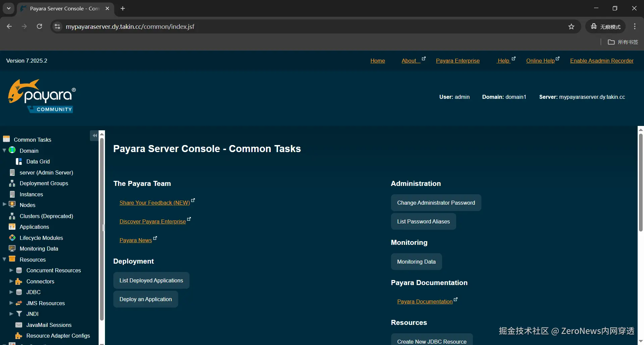This screenshot has width=644, height=345.
Task: Click List Deployed Applications button
Action: (151, 280)
